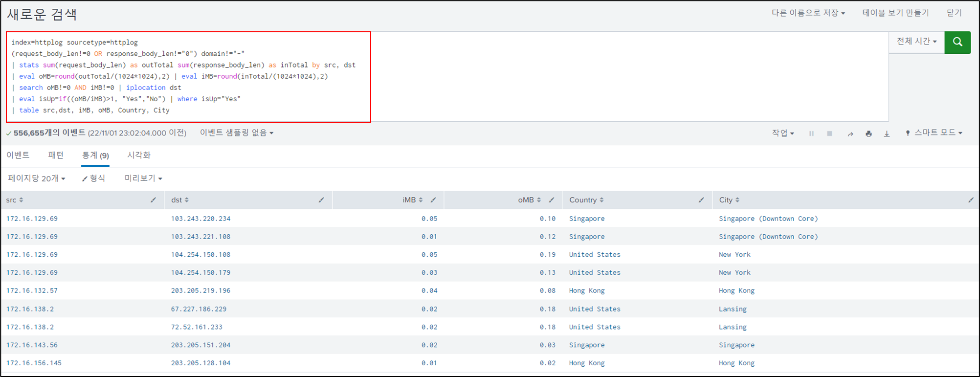Click dst value 103.243.220.234
This screenshot has height=377, width=980.
click(x=200, y=219)
